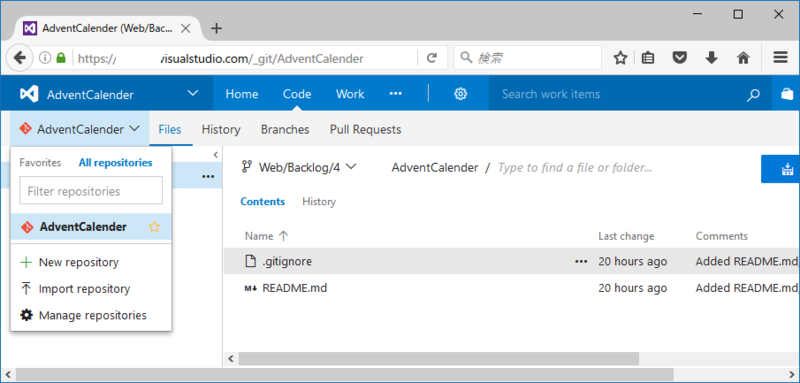The height and width of the screenshot is (383, 800).
Task: Focus the Search work items box
Action: [617, 94]
